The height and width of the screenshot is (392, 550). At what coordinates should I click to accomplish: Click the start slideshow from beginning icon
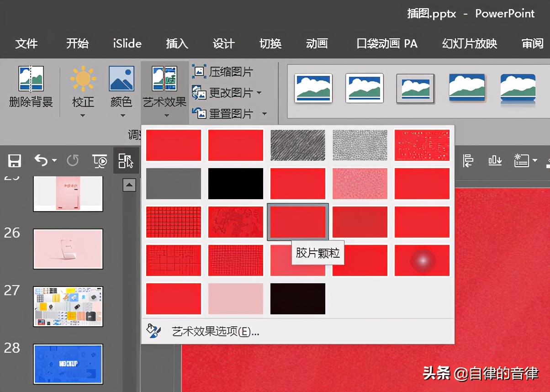(99, 160)
